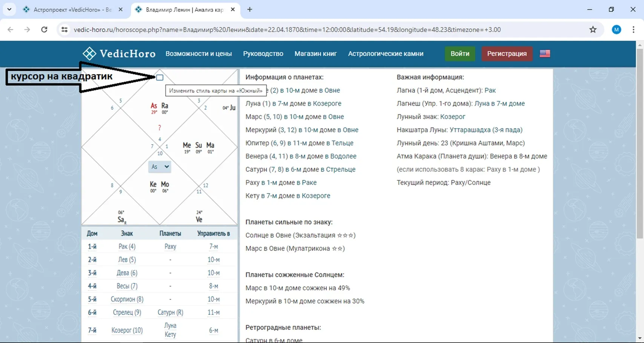Switch language via the US flag icon
Screen dimensions: 644x343
coord(544,53)
